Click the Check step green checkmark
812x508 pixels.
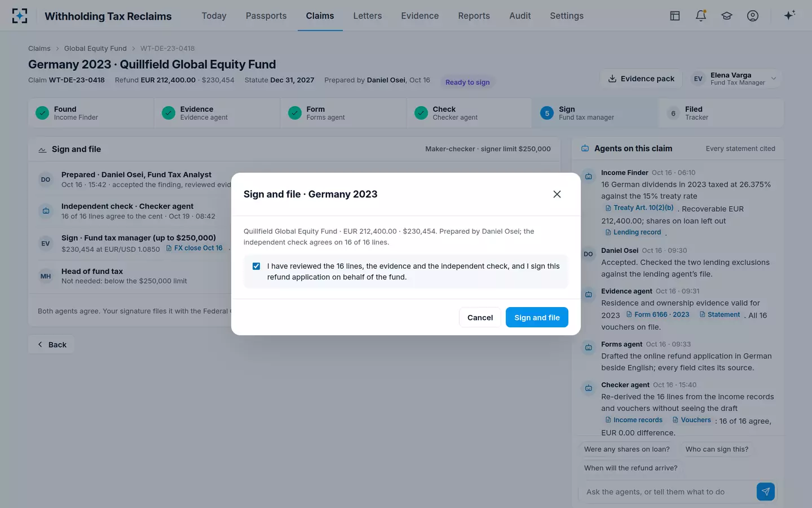click(x=421, y=113)
